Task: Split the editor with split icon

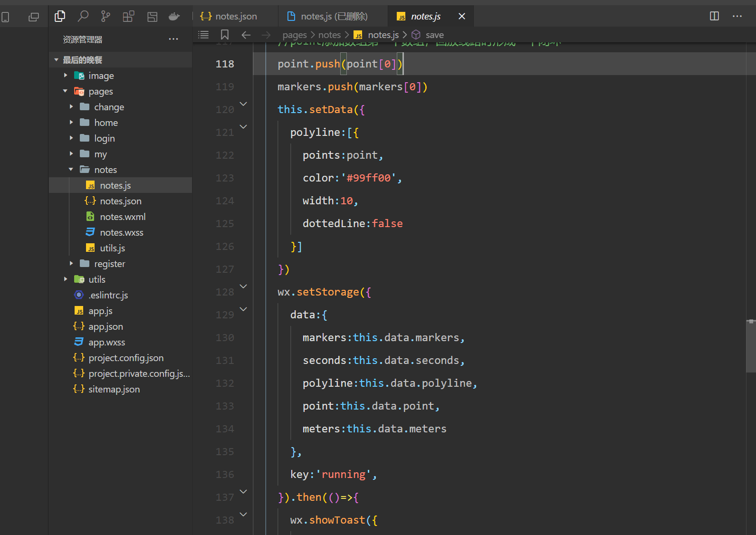Action: click(714, 16)
